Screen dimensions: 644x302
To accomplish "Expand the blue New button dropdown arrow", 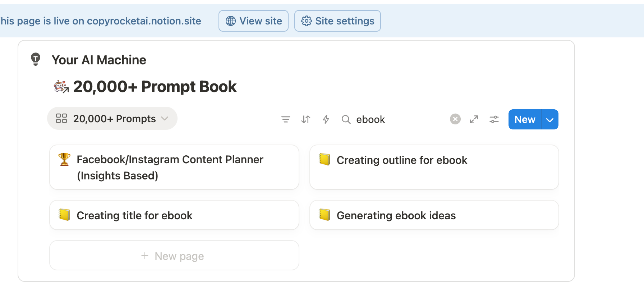I will [x=550, y=120].
